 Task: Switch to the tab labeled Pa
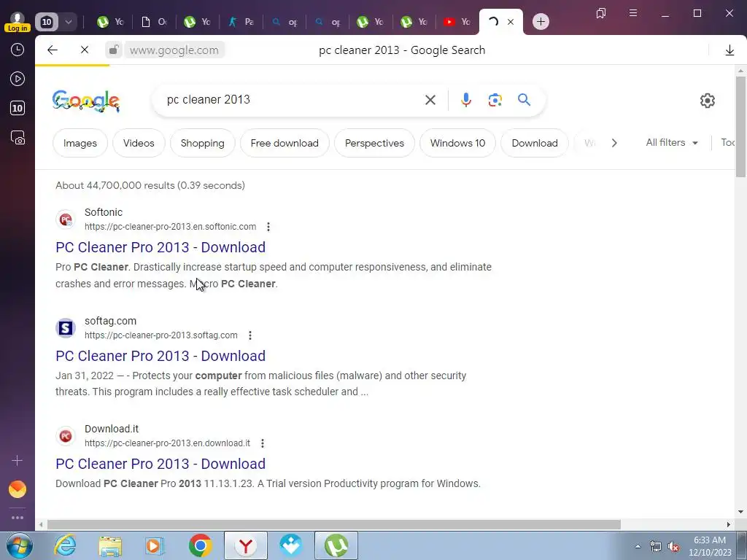tap(241, 22)
